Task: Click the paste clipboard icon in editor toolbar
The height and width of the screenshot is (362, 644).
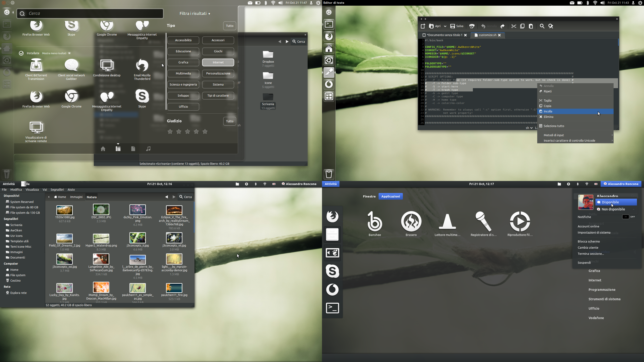Action: [x=531, y=26]
